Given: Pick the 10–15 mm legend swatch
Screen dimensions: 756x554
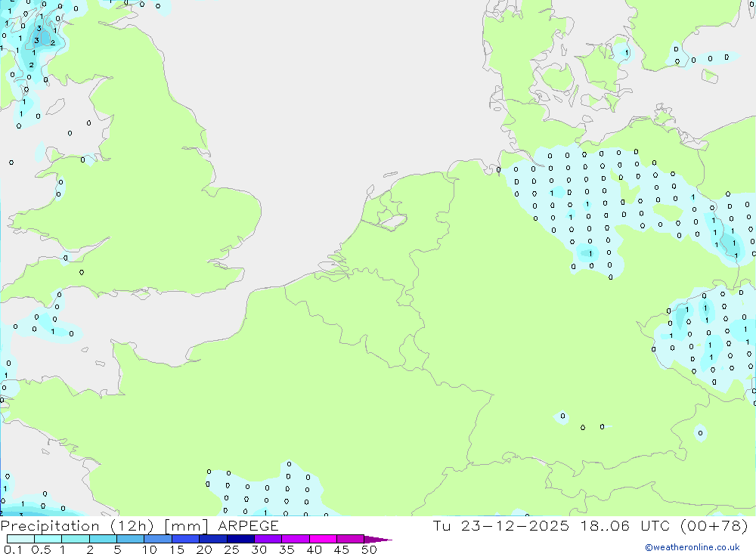Looking at the screenshot, I should tap(158, 539).
